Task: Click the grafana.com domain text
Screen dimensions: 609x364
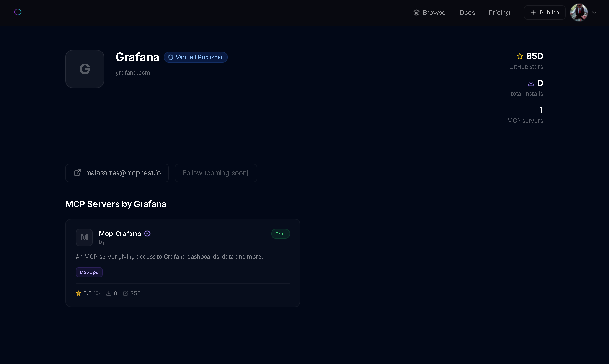Action: pos(133,73)
